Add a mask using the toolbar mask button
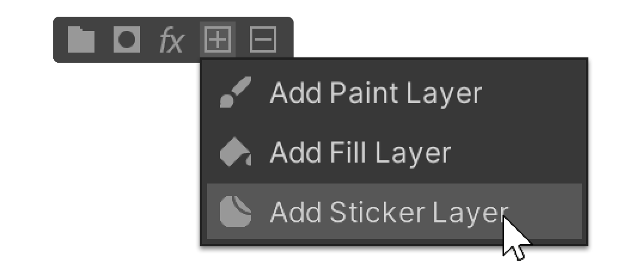The width and height of the screenshot is (644, 266). coord(127,40)
